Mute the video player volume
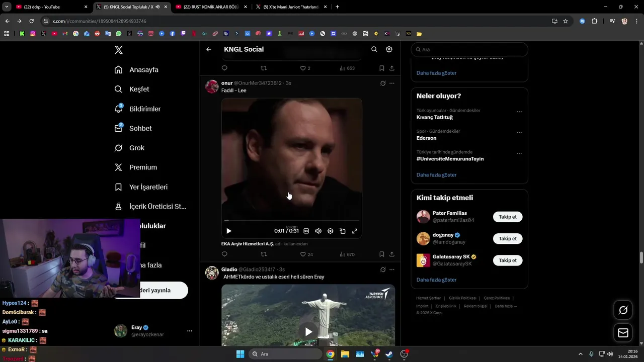This screenshot has width=644, height=362. pos(318,231)
